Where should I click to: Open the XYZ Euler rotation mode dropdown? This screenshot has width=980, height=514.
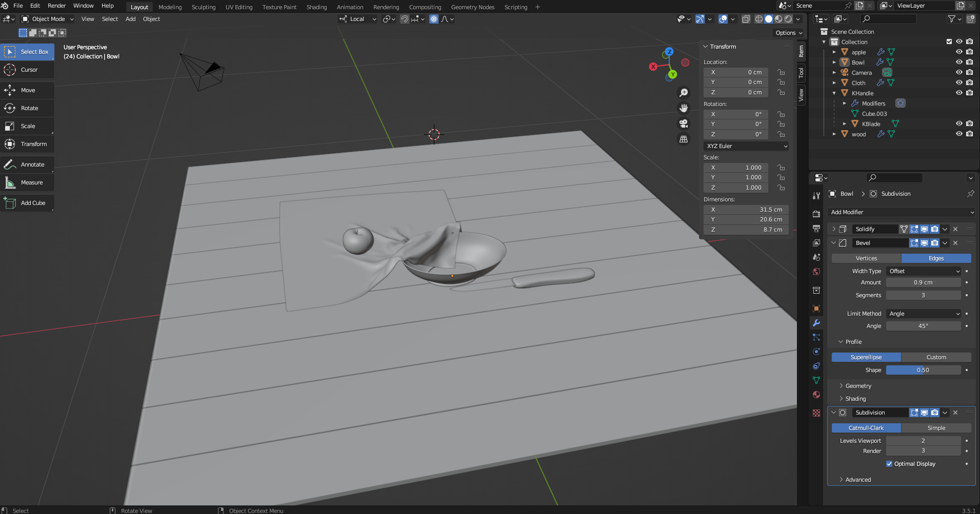746,146
